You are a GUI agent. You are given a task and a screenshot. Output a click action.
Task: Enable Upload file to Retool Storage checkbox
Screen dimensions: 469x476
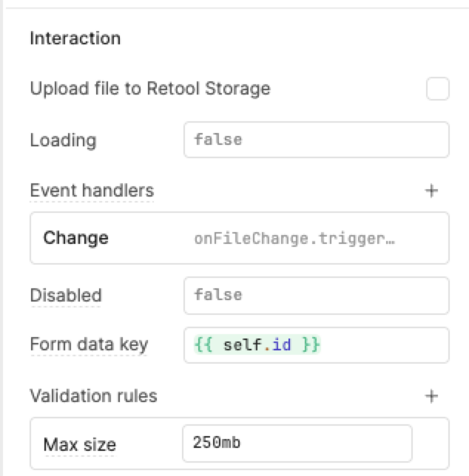point(437,89)
